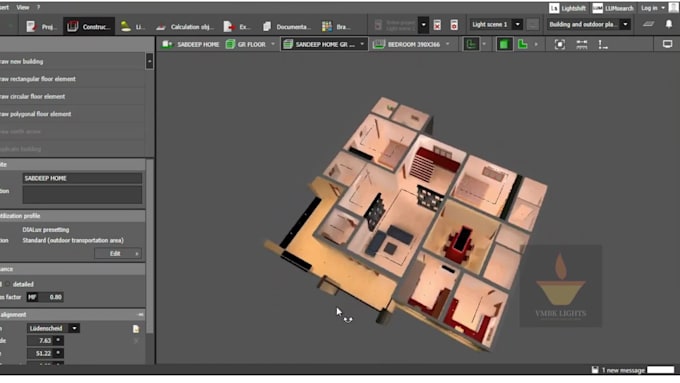The width and height of the screenshot is (680, 383).
Task: Select the SANDEEP HOME site breadcrumb
Action: tap(191, 44)
